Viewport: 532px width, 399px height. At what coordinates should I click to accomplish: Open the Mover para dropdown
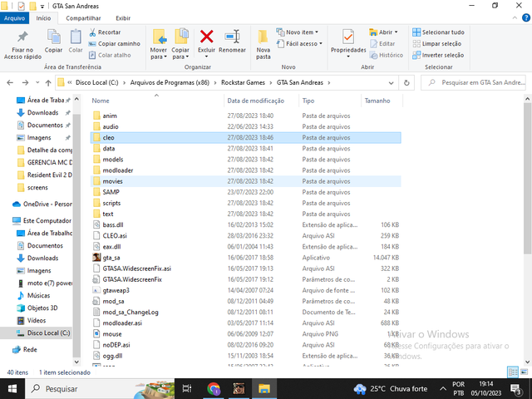[159, 53]
